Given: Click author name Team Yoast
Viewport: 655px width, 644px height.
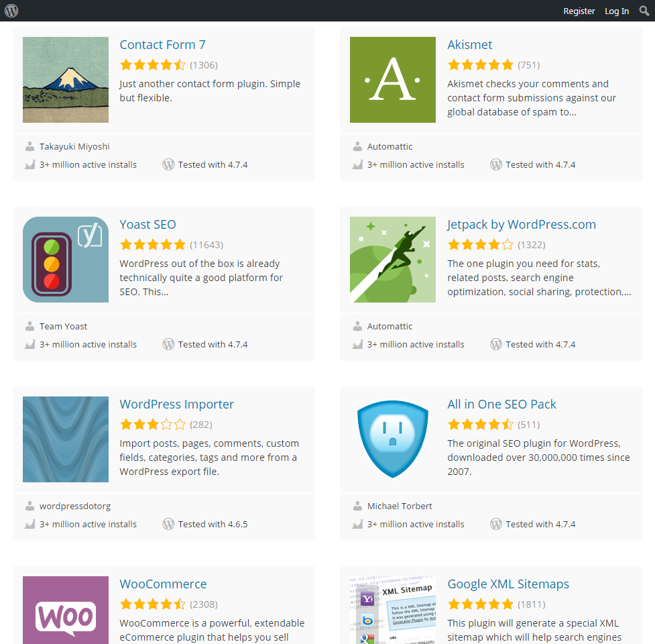Looking at the screenshot, I should pos(63,327).
